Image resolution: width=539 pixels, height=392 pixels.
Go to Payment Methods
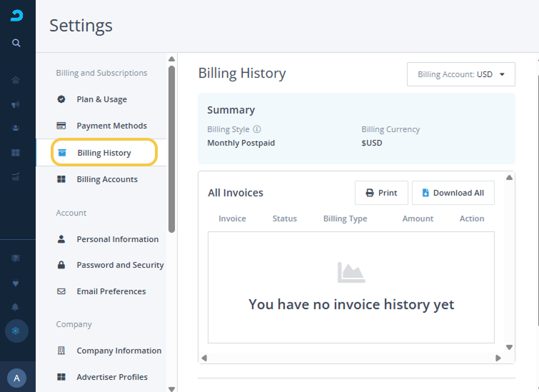click(111, 126)
